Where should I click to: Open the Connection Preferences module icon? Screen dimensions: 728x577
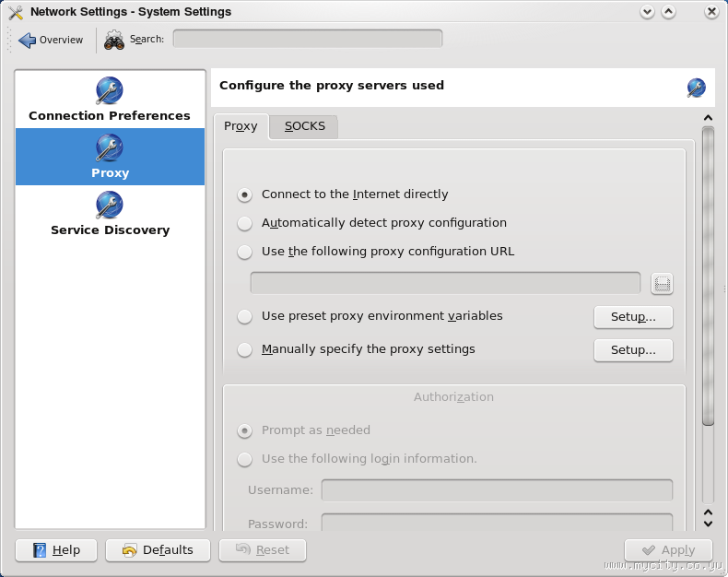(x=110, y=90)
